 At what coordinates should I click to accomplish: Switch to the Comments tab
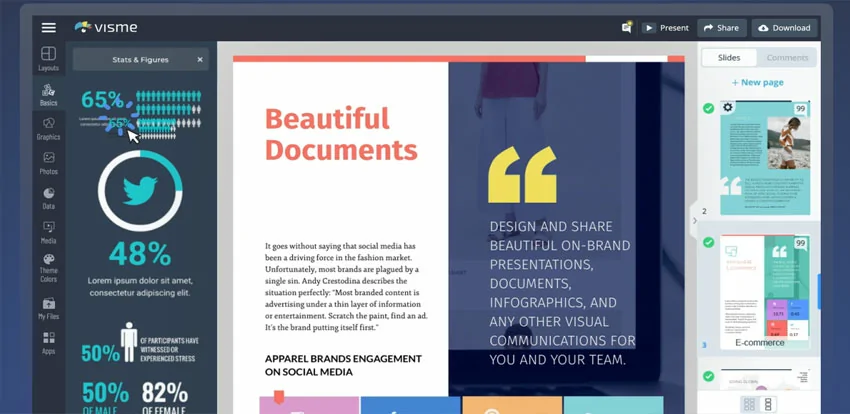tap(787, 58)
